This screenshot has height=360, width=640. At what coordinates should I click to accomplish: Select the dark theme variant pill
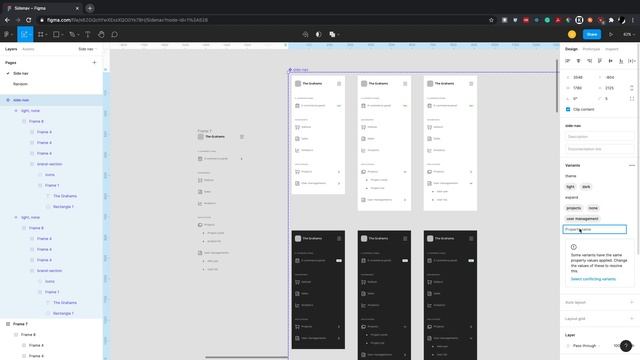point(586,187)
